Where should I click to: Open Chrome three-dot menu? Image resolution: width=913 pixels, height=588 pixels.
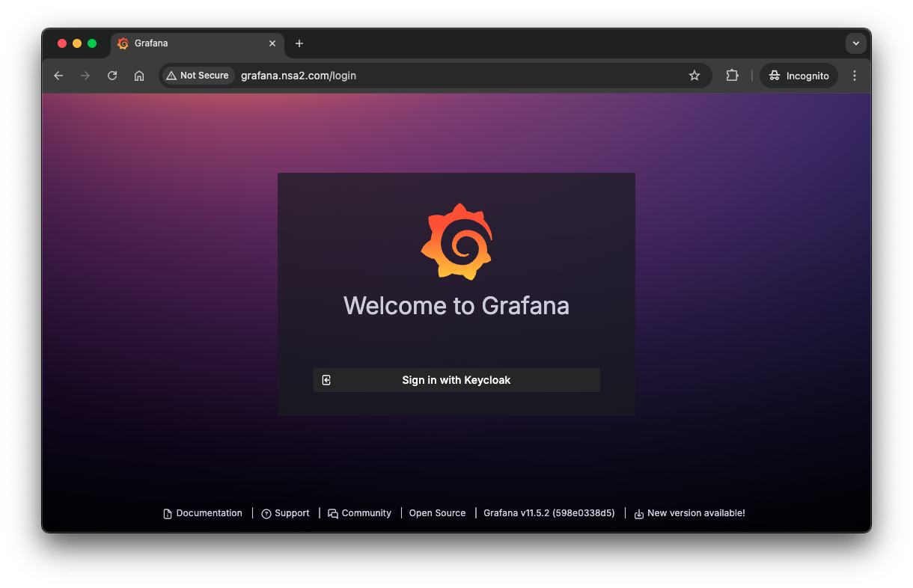[x=855, y=76]
